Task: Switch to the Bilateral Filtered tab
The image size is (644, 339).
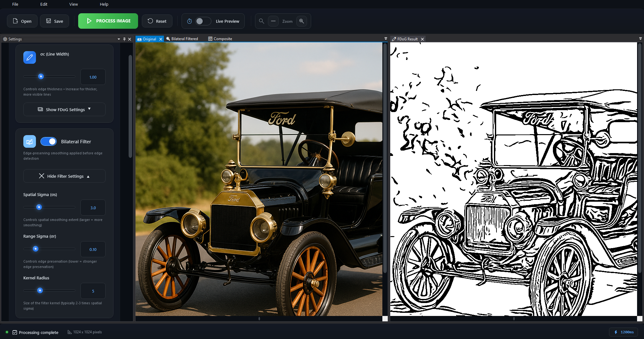Action: (x=184, y=39)
